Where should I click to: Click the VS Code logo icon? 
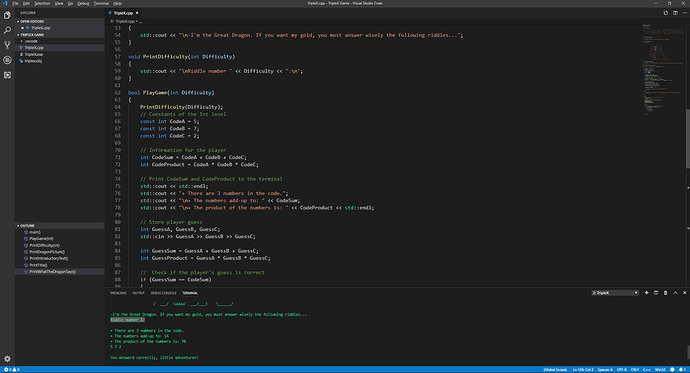coord(5,3)
